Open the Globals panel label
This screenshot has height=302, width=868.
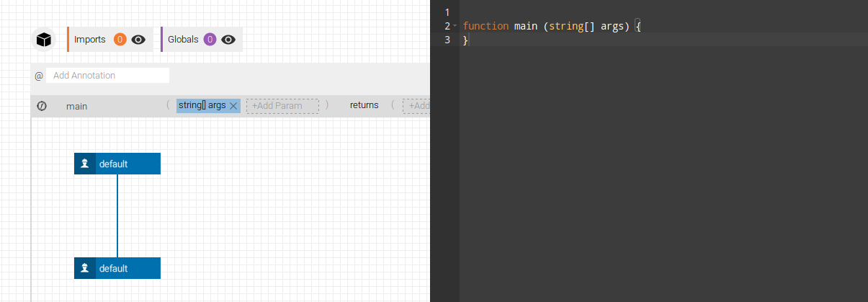point(183,40)
